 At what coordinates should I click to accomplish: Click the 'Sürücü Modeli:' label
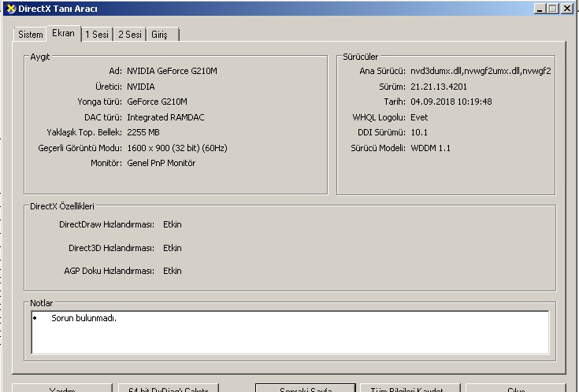(x=378, y=148)
